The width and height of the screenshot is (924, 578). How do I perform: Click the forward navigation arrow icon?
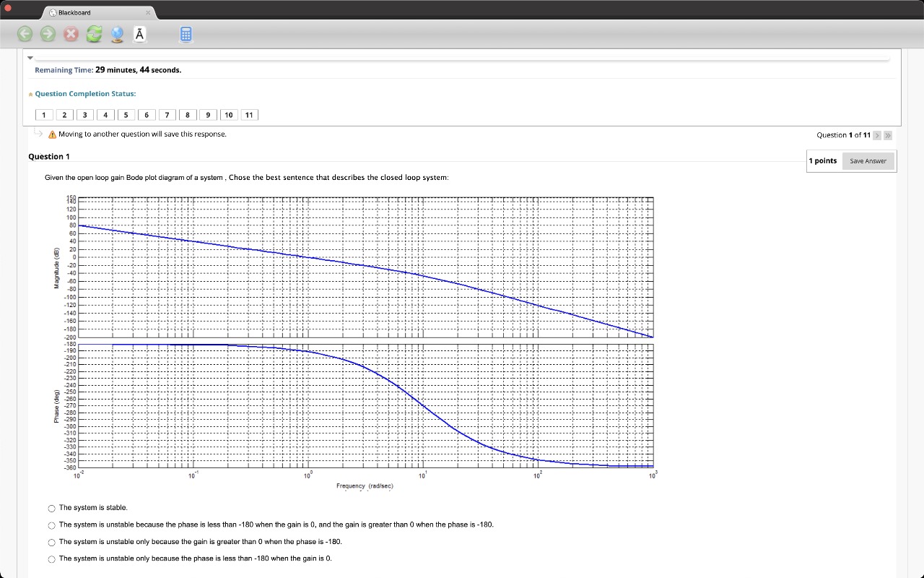click(48, 34)
